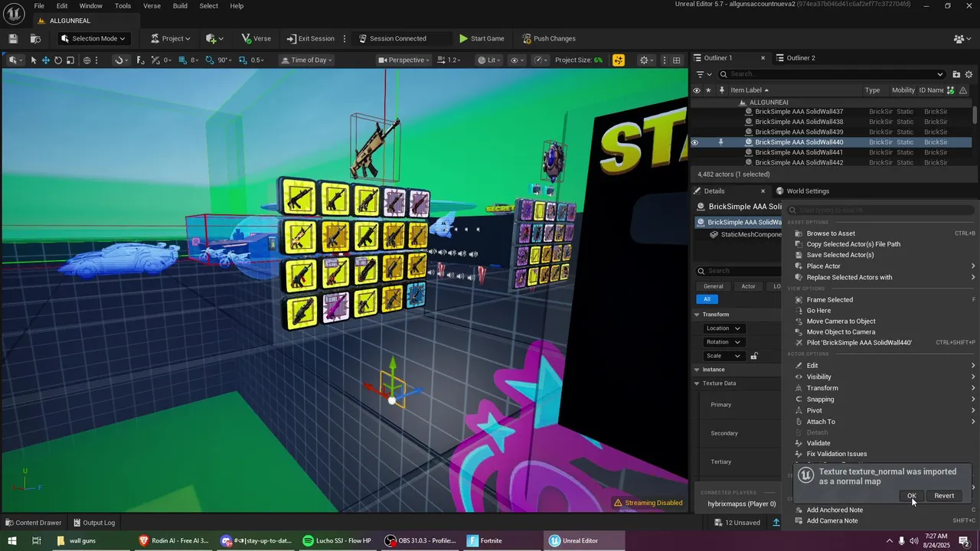Open Content Drawer
The height and width of the screenshot is (551, 980).
[33, 523]
